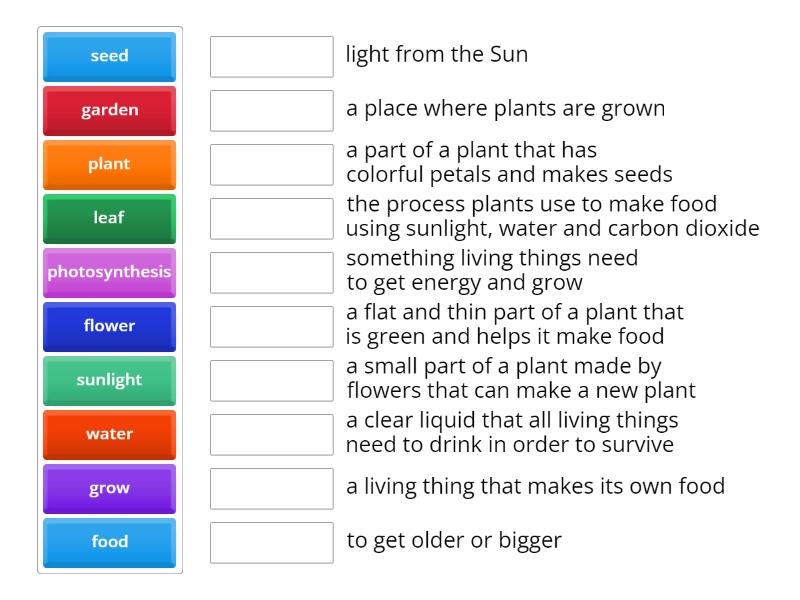Select answer box for clear liquid definition
Viewport: 800px width, 600px height.
271,434
